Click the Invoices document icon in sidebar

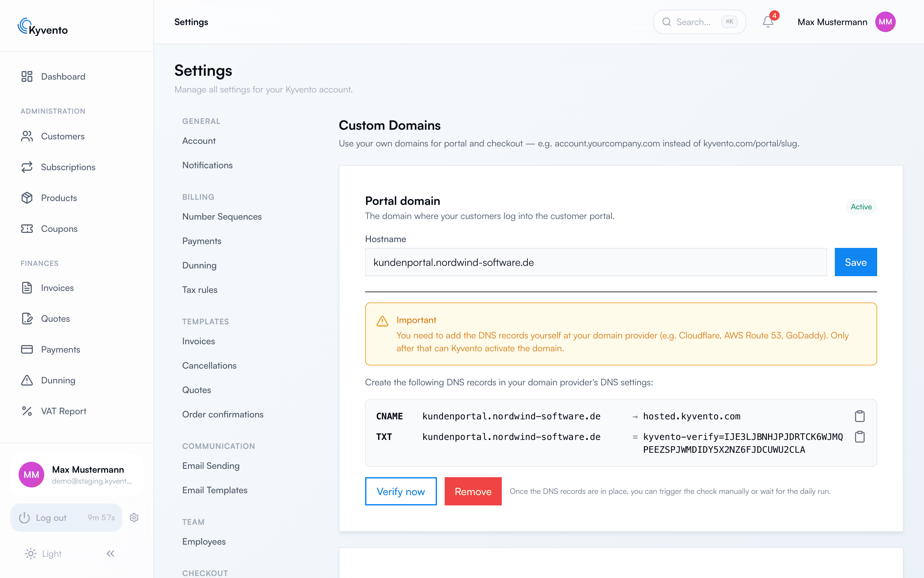[27, 288]
